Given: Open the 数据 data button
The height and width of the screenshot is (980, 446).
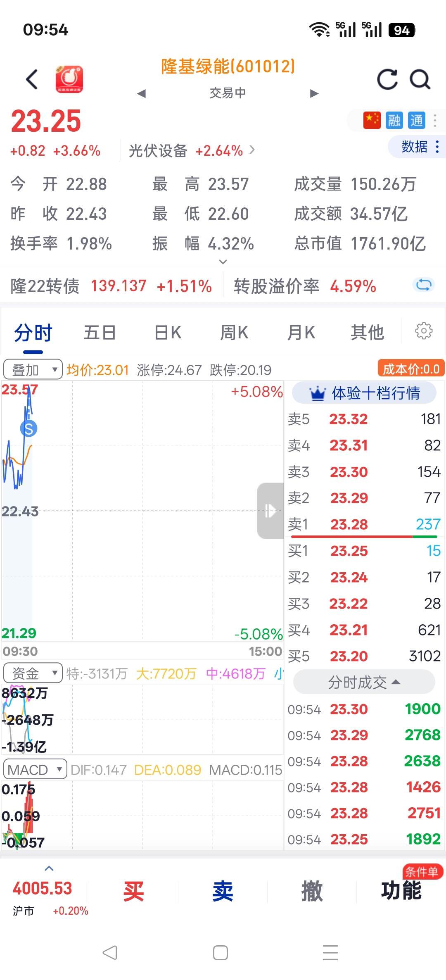Looking at the screenshot, I should tap(417, 147).
